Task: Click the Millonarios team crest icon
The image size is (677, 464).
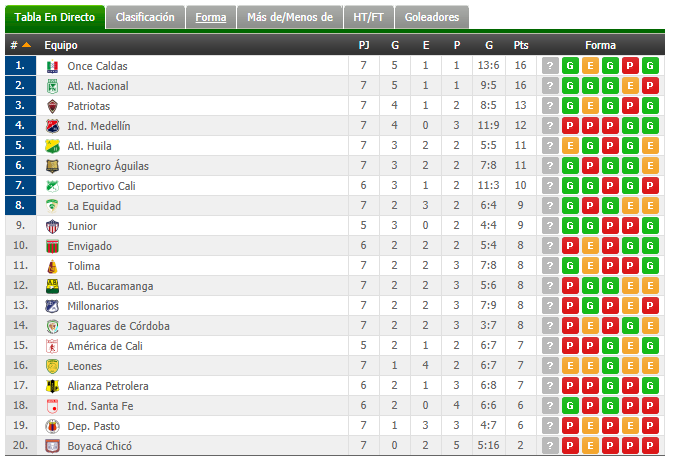Action: (52, 306)
